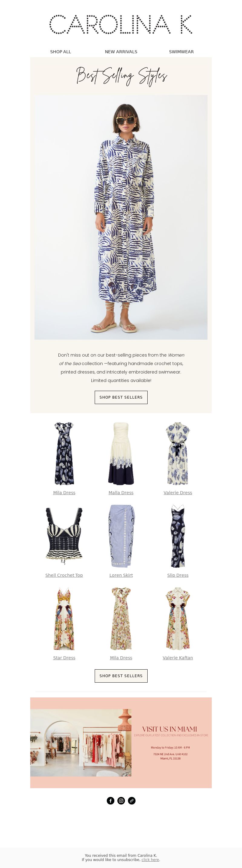The image size is (242, 868).
Task: Click the Visit Us in Miami banner
Action: pos(121,743)
